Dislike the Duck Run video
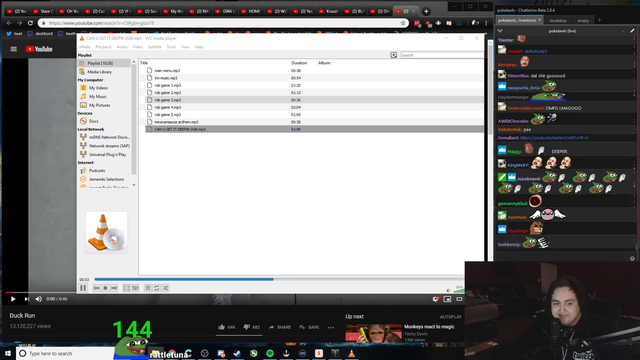640x360 pixels. (251, 327)
